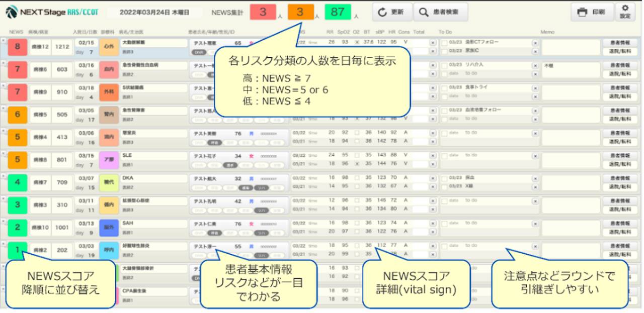Toggle the DNR tag in the 病棟12 row
The height and width of the screenshot is (313, 644).
199,52
